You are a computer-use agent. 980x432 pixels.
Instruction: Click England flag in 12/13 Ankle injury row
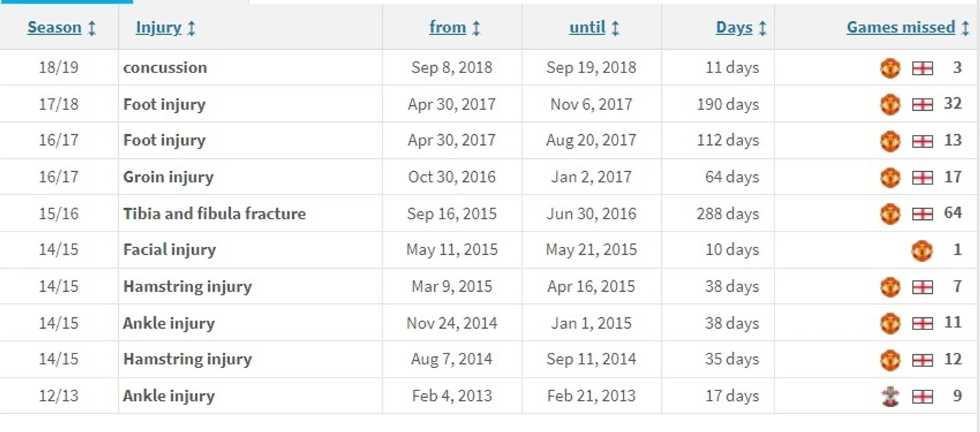click(x=922, y=396)
